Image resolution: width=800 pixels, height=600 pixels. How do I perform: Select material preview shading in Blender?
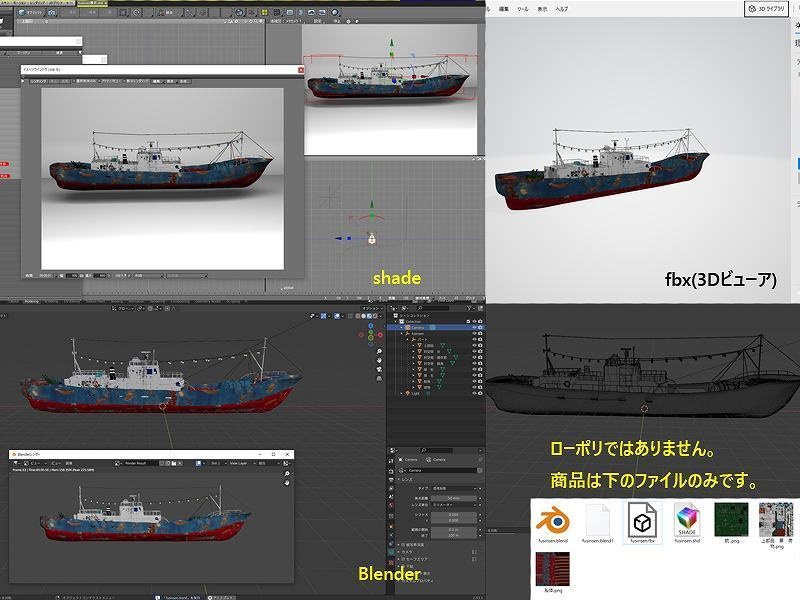point(369,316)
